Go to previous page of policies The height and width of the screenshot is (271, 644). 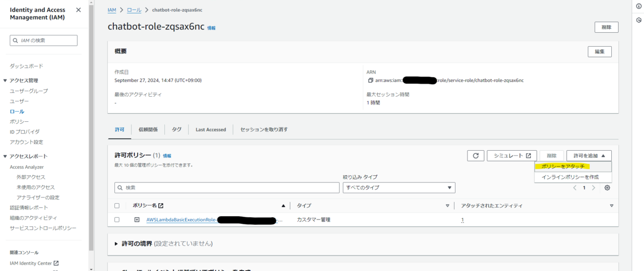[x=575, y=188]
